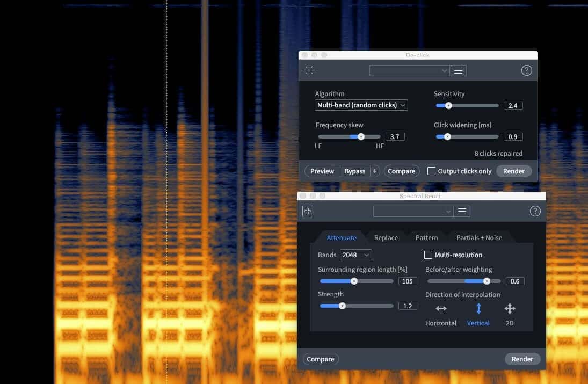
Task: Open Spectral Repair preset hamburger menu
Action: [x=462, y=212]
